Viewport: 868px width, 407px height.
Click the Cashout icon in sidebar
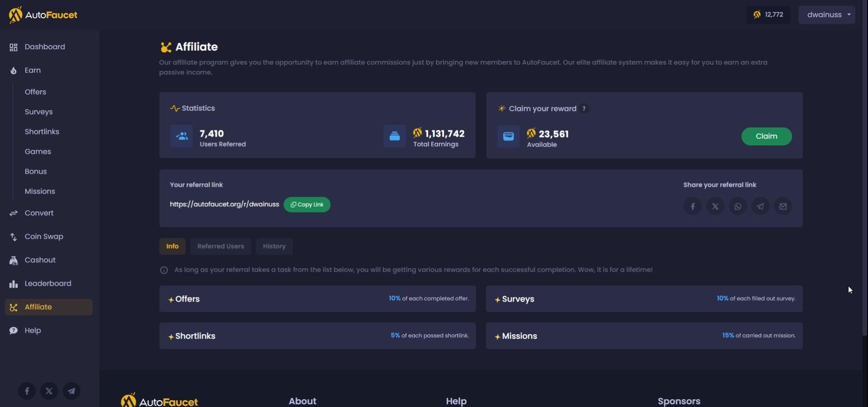point(14,260)
